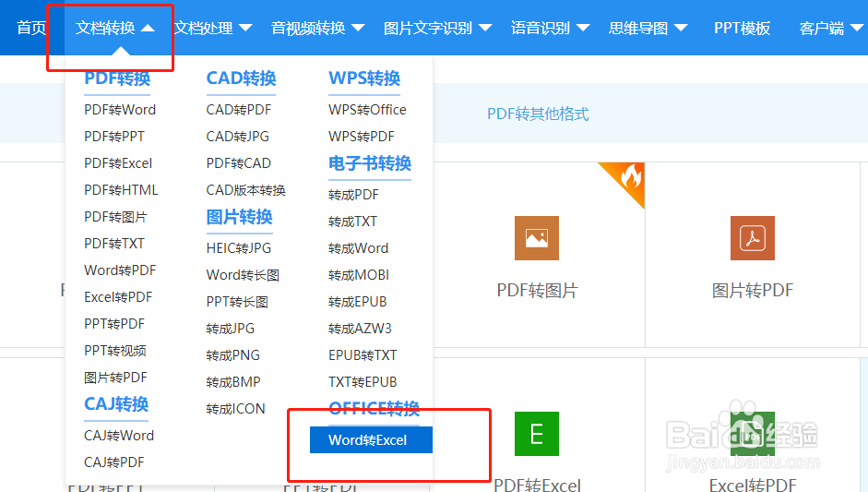The image size is (868, 492).
Task: Expand the 文档处理 dropdown
Action: (x=213, y=28)
